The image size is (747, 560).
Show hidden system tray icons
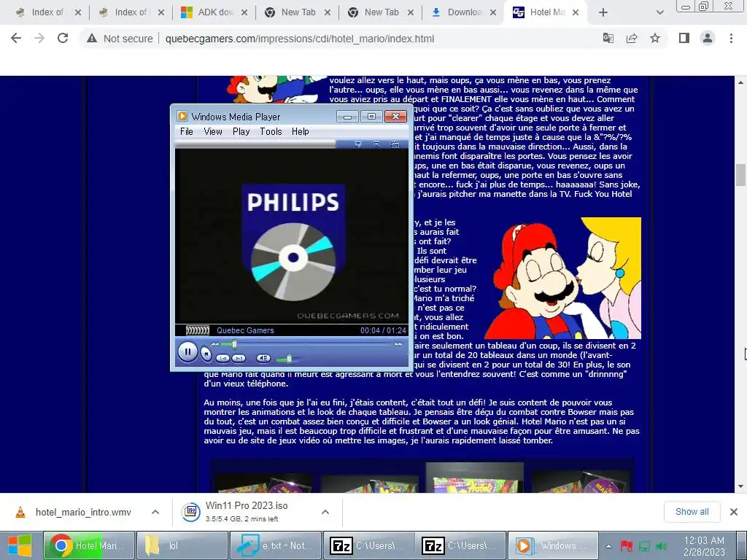pyautogui.click(x=609, y=546)
